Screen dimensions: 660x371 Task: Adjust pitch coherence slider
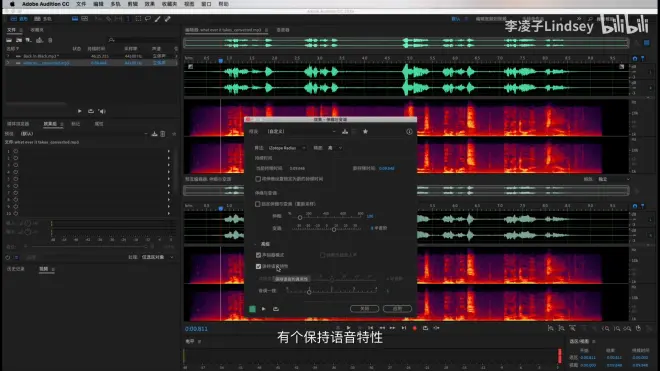pos(309,291)
